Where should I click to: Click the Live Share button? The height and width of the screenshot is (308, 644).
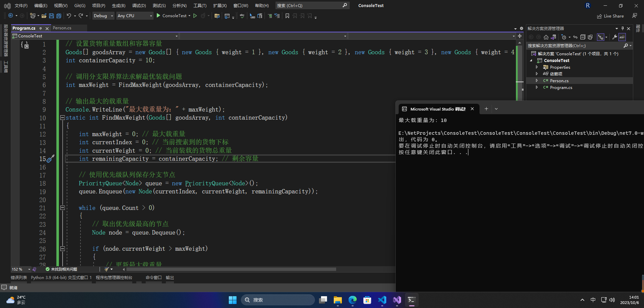pos(610,16)
